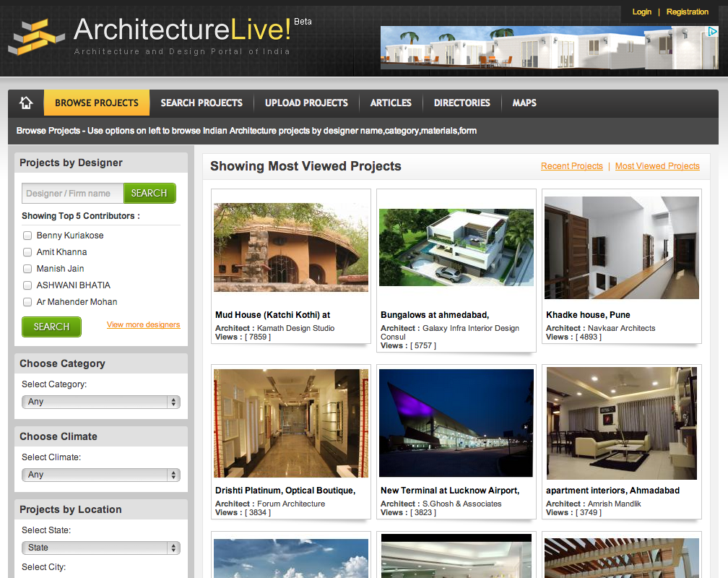The image size is (728, 578).
Task: Click the ArchitectureLive logo icon
Action: 37,37
